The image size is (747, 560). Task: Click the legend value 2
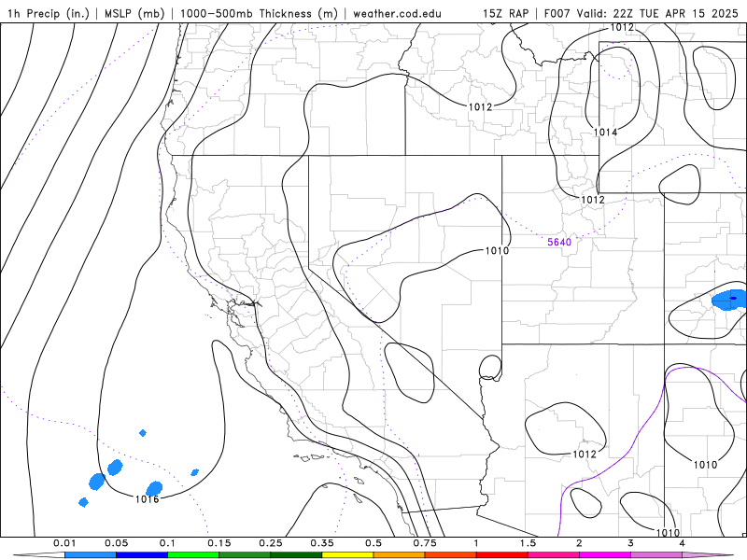click(579, 543)
